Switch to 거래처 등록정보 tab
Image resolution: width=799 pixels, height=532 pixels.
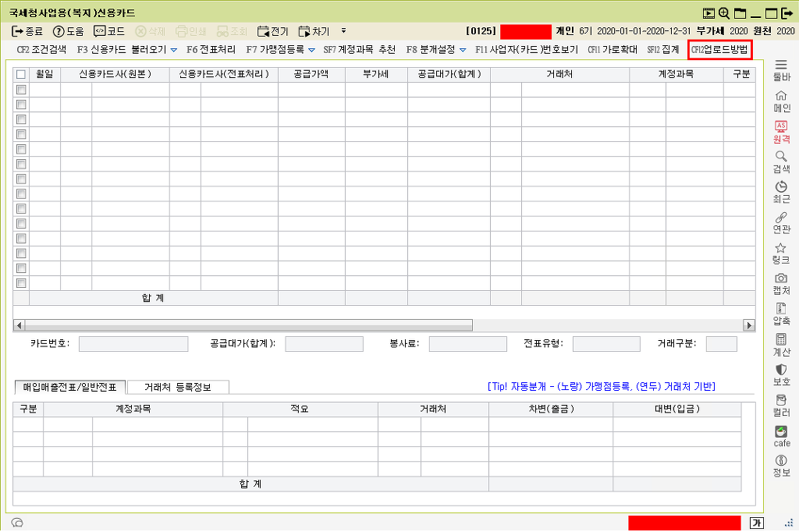[x=177, y=387]
